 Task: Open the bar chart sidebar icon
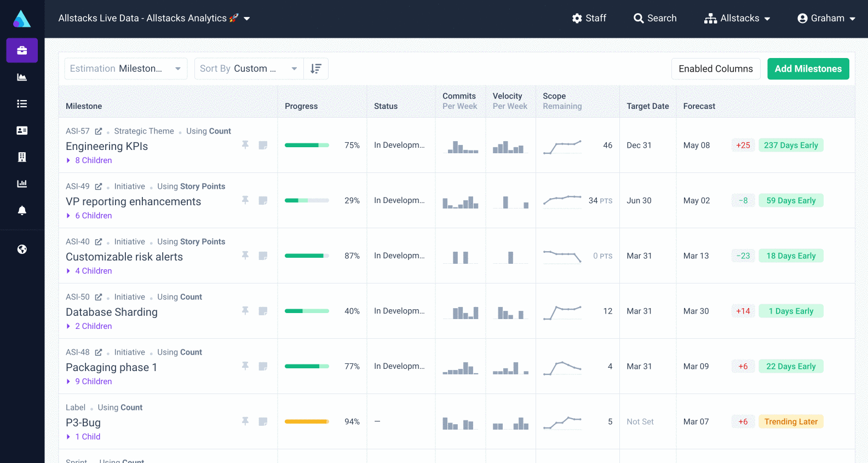(22, 183)
